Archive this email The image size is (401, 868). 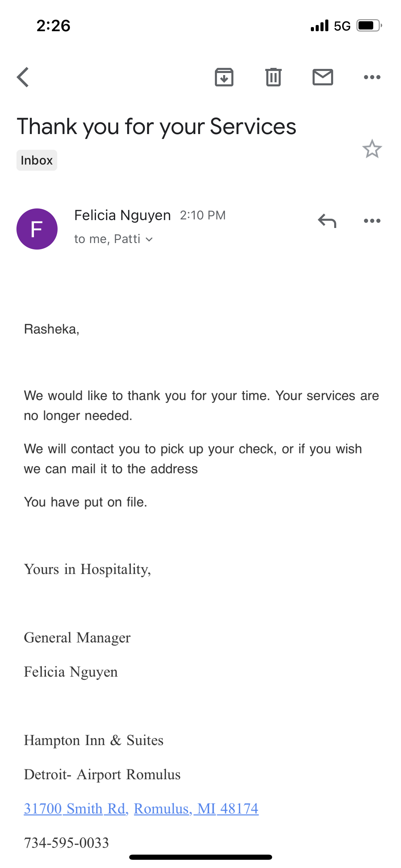[x=224, y=77]
